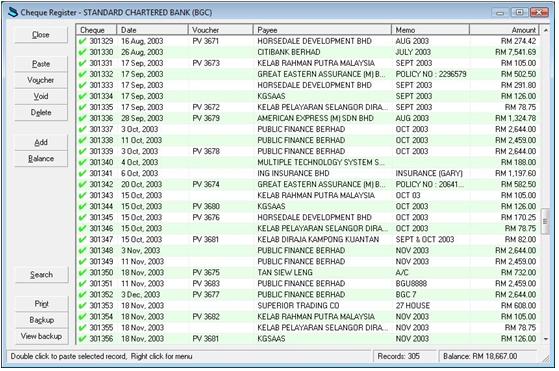Click the green checkmark of cheque 301329
Viewport: 559px width, 371px height.
(x=83, y=41)
